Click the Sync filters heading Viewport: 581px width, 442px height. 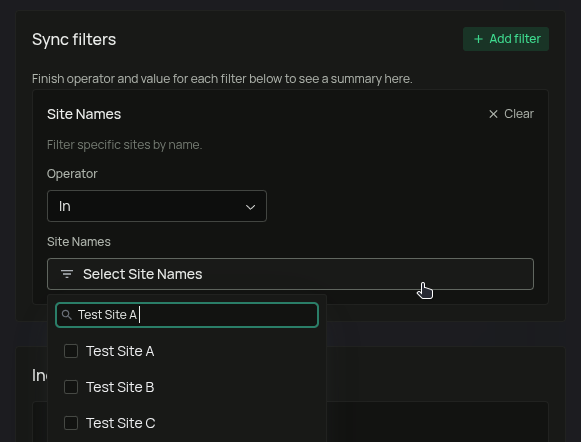(74, 39)
